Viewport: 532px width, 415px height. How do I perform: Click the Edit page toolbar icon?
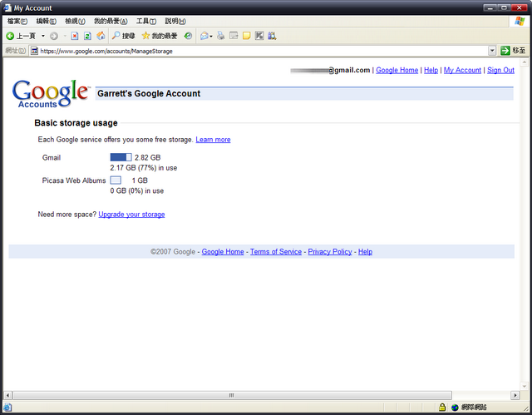pyautogui.click(x=234, y=36)
